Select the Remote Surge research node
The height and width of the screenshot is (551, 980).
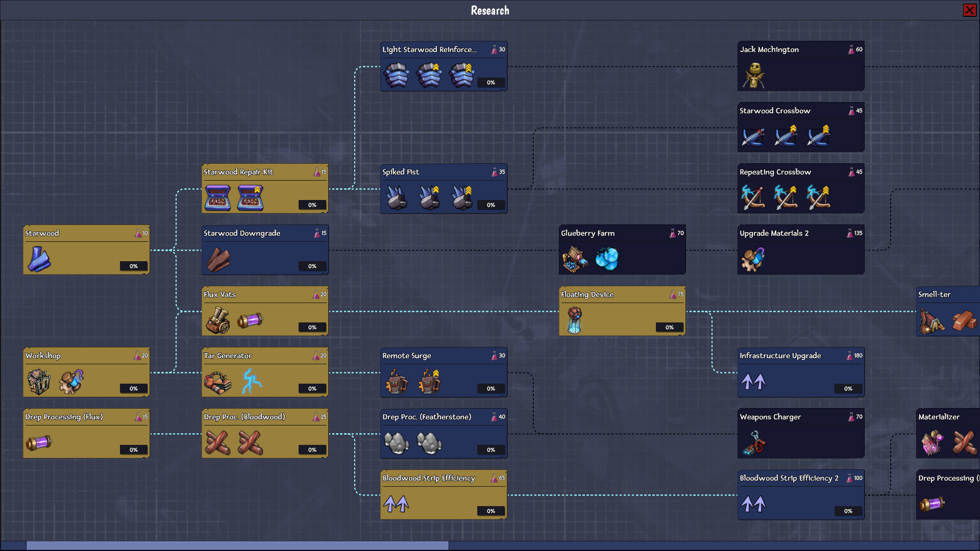click(443, 372)
